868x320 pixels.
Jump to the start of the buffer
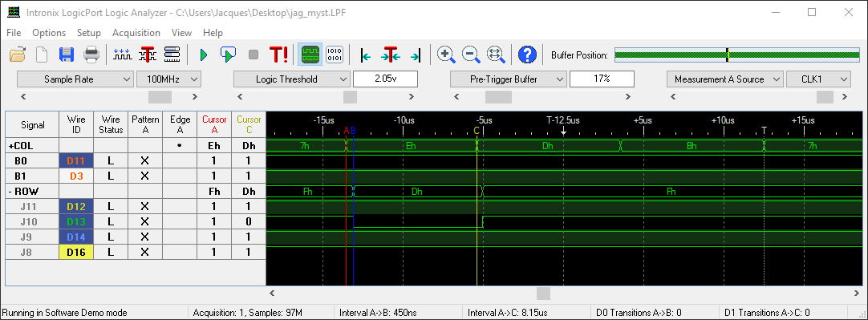click(x=365, y=55)
